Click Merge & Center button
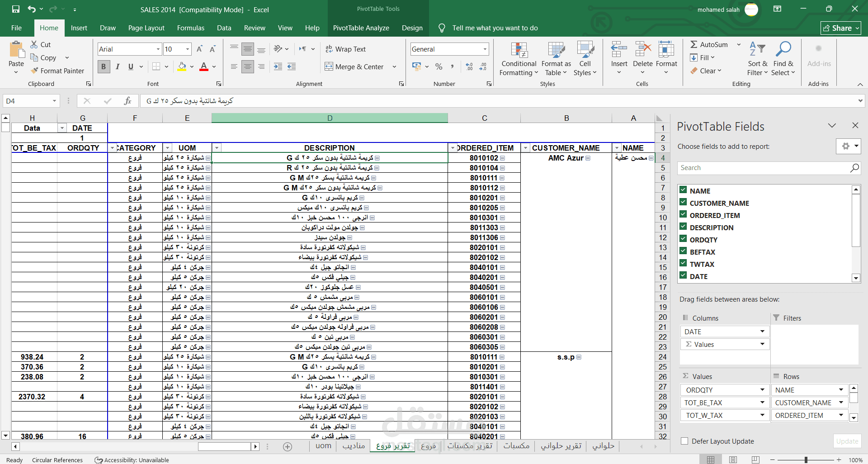This screenshot has width=868, height=464. (354, 66)
